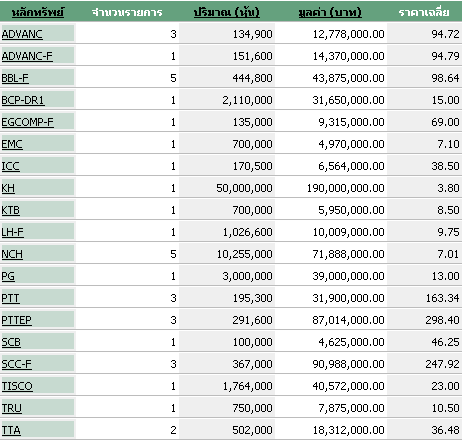Click the TRU stock link
This screenshot has height=440, width=462.
tap(12, 408)
